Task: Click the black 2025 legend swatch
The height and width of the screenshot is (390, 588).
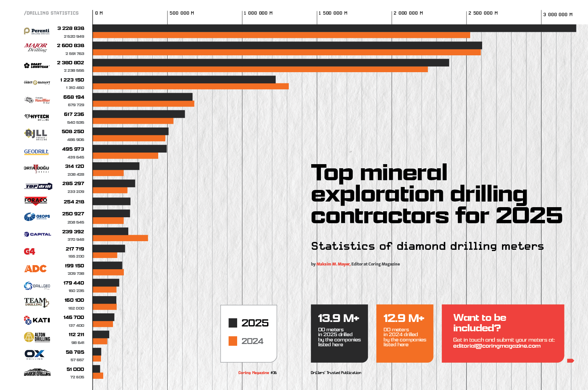Action: 233,323
